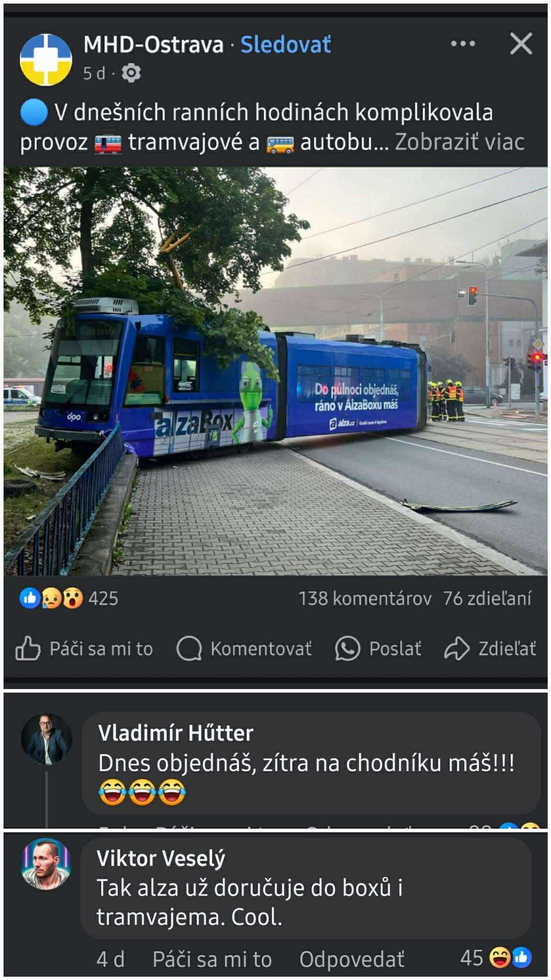Open the 138 komentárov count
551x980 pixels.
coord(365,599)
